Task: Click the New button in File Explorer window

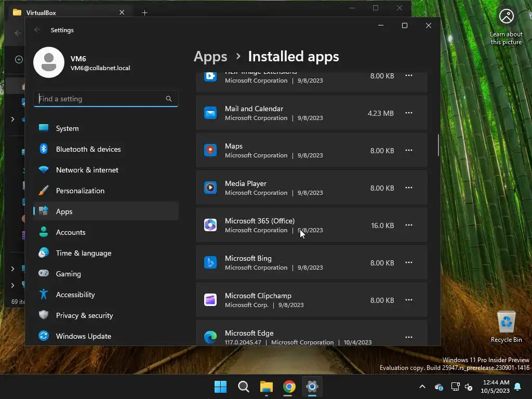Action: pyautogui.click(x=19, y=59)
